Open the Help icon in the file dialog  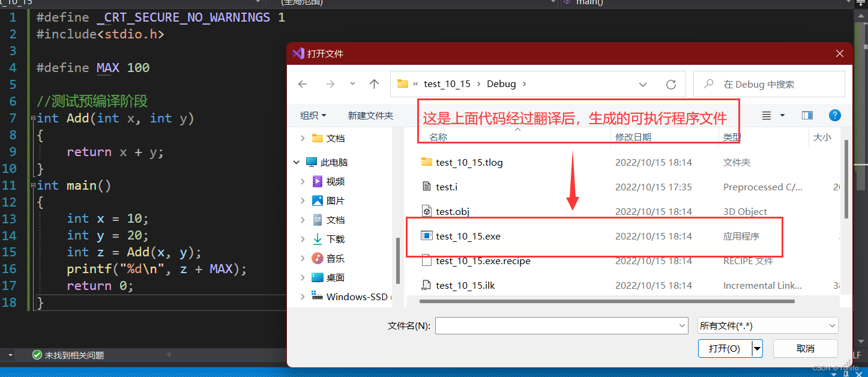pos(835,115)
